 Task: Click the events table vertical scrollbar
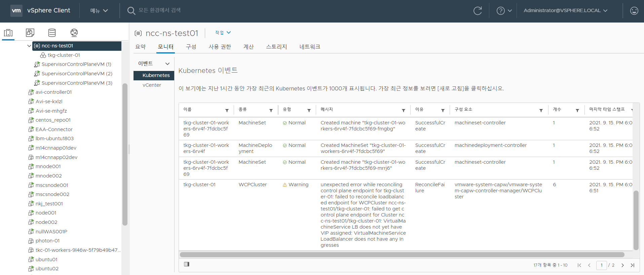tap(636, 220)
